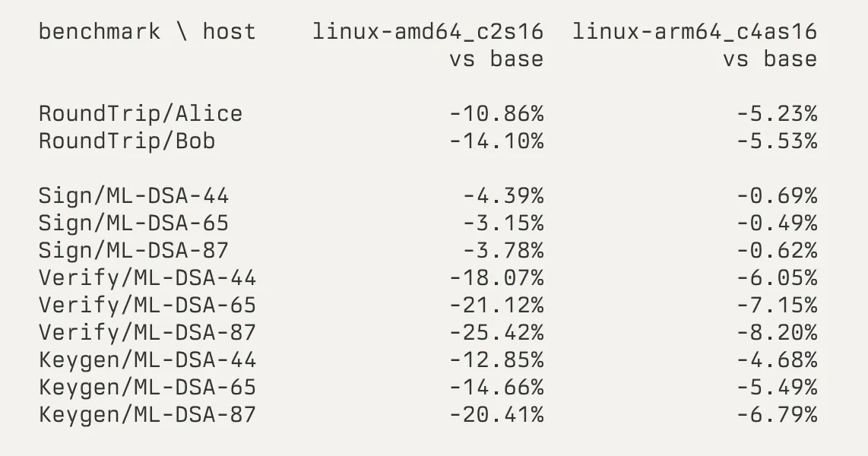Click the Verify/ML-DSA-65 benchmark label

(x=147, y=305)
